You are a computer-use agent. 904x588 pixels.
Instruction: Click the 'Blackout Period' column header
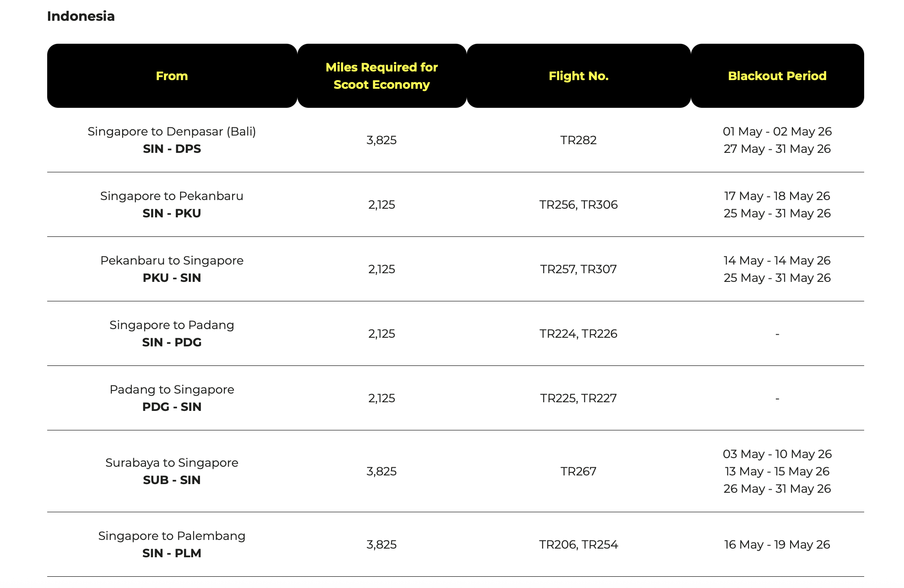[777, 76]
